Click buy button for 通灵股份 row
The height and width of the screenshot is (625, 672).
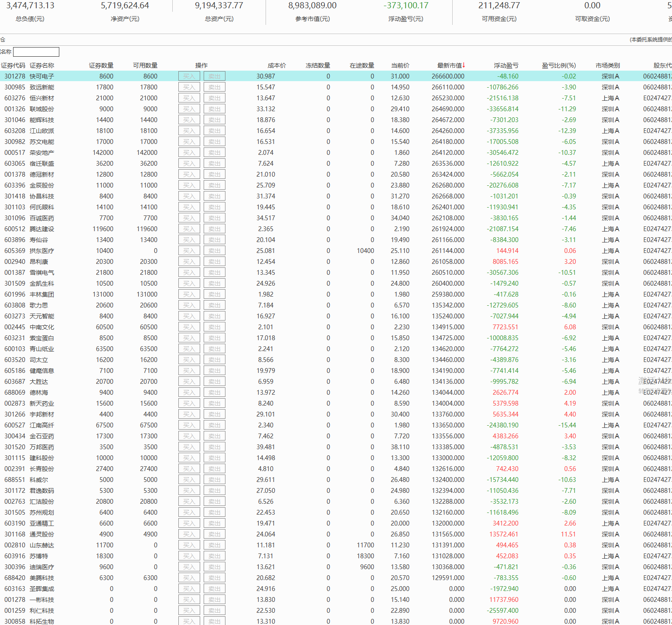click(189, 534)
